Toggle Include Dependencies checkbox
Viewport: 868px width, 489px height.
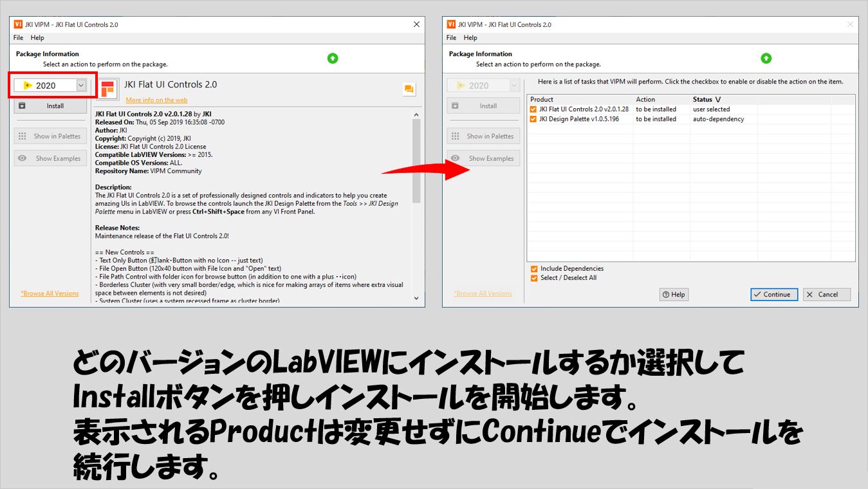click(x=534, y=269)
